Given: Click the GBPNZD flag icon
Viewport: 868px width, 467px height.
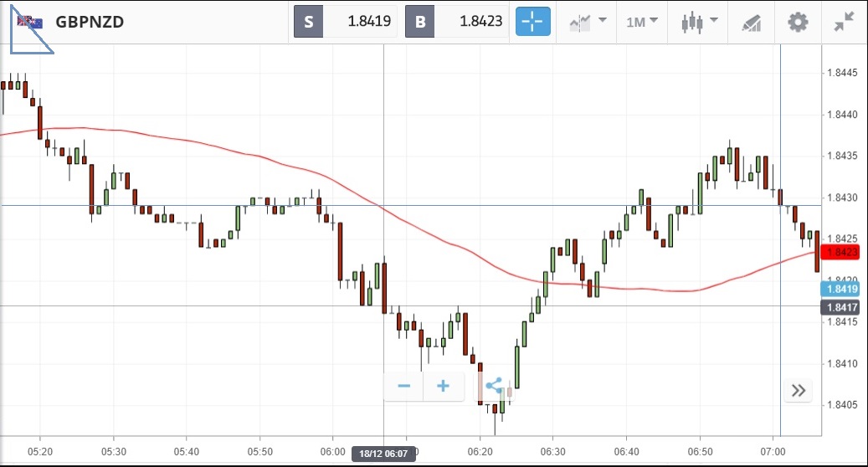Looking at the screenshot, I should point(30,23).
